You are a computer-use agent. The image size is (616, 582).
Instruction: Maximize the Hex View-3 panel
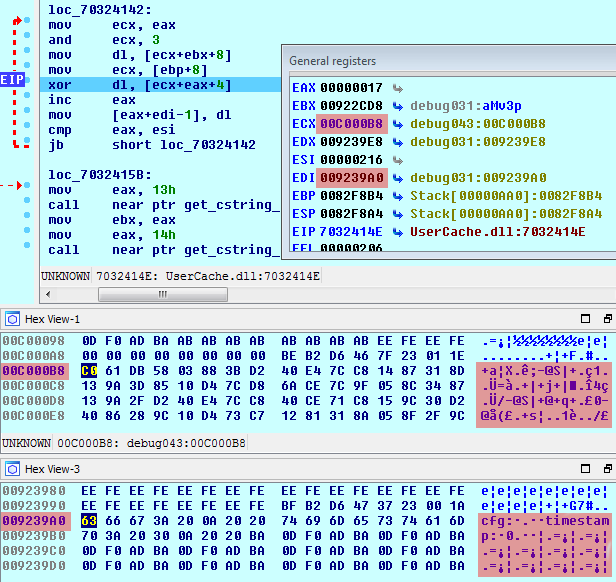pyautogui.click(x=585, y=469)
